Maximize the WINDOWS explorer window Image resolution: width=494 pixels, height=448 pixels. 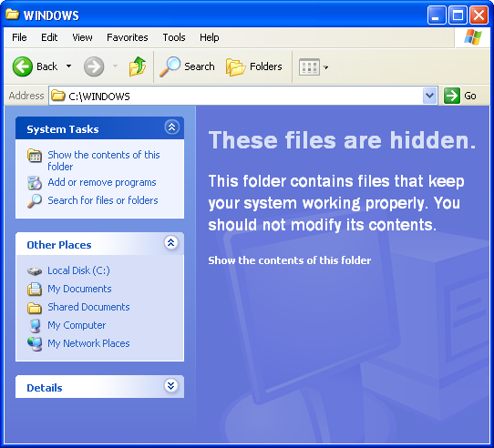[458, 15]
